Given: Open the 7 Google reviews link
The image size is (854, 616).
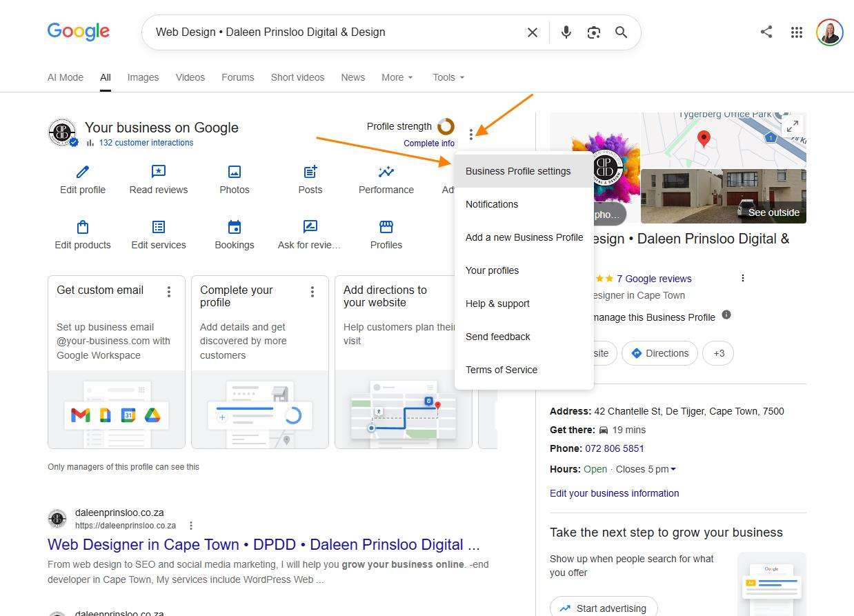Looking at the screenshot, I should 654,279.
